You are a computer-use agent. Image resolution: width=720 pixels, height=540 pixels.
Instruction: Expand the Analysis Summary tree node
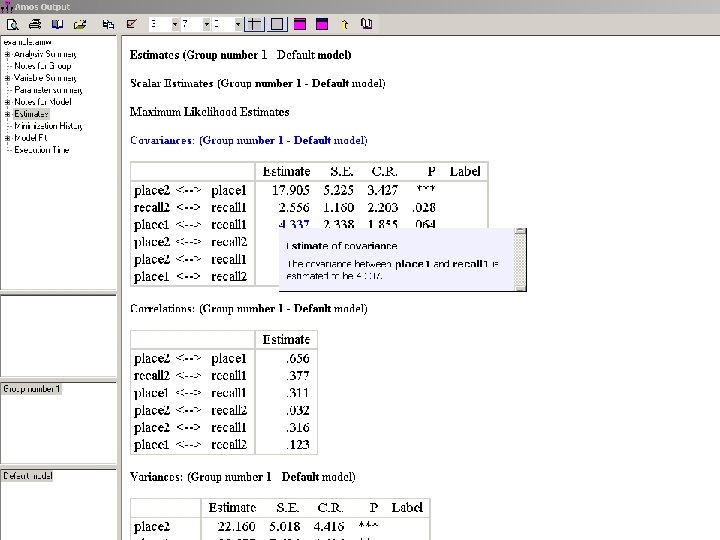tap(7, 54)
